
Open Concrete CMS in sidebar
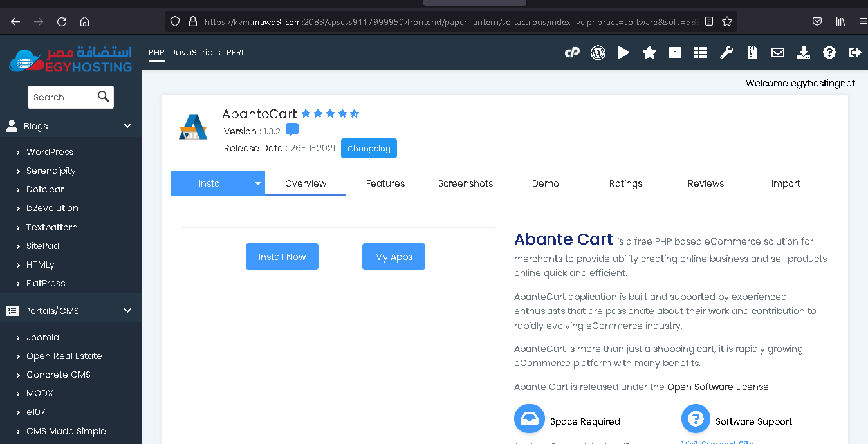pos(59,375)
